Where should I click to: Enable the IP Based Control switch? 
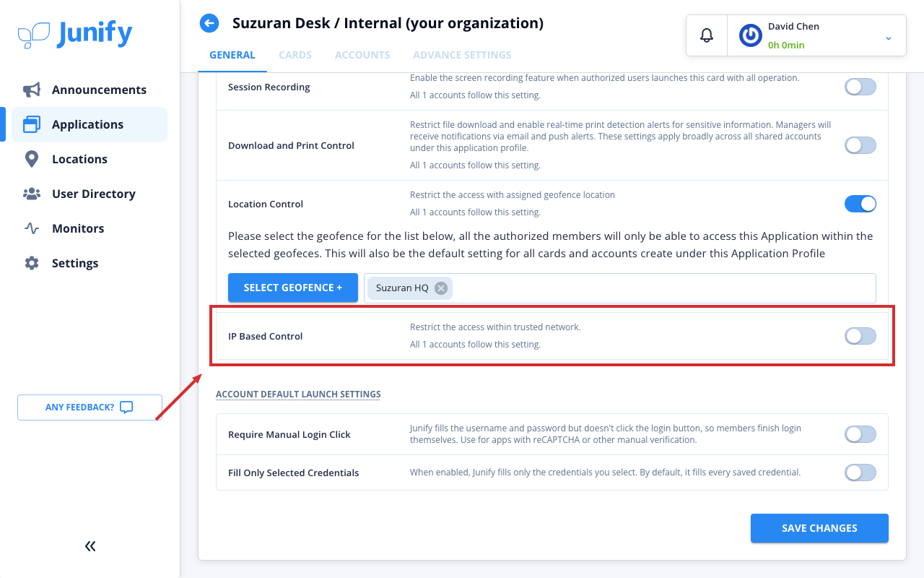point(860,336)
